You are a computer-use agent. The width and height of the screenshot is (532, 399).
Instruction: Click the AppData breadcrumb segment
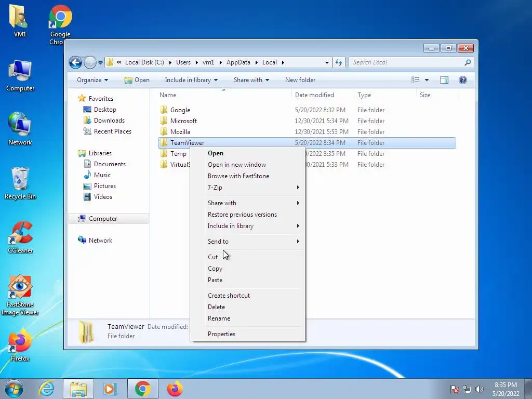238,62
